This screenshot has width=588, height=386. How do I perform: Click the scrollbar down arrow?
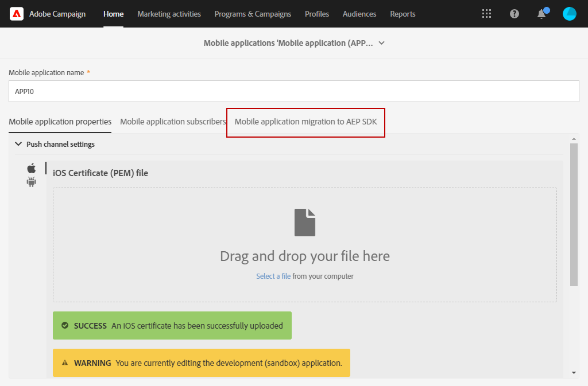[574, 373]
